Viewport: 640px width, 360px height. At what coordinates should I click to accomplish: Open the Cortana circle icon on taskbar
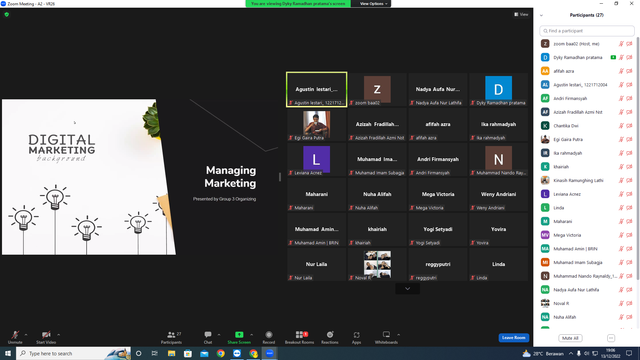[x=139, y=353]
